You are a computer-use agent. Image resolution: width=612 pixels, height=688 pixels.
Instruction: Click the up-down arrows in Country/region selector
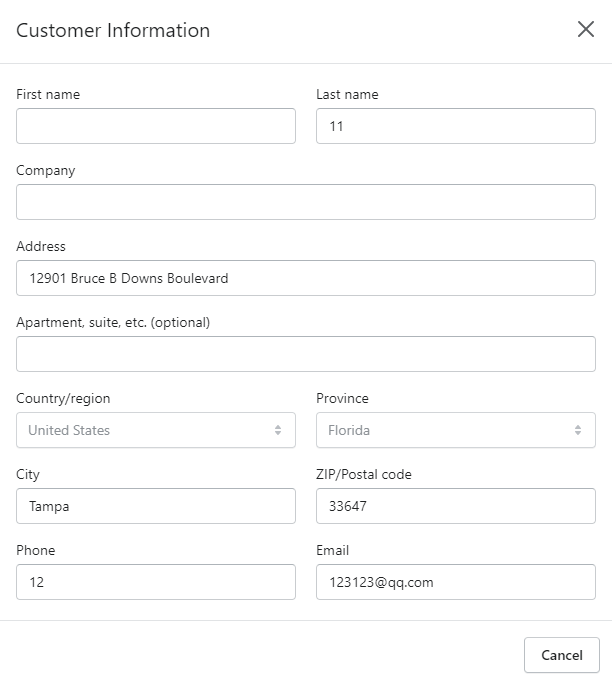click(x=278, y=430)
